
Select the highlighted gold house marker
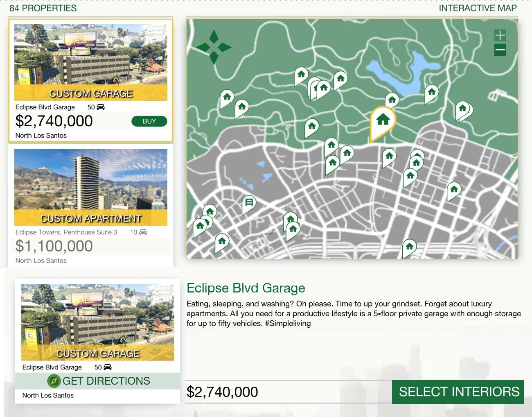point(383,120)
